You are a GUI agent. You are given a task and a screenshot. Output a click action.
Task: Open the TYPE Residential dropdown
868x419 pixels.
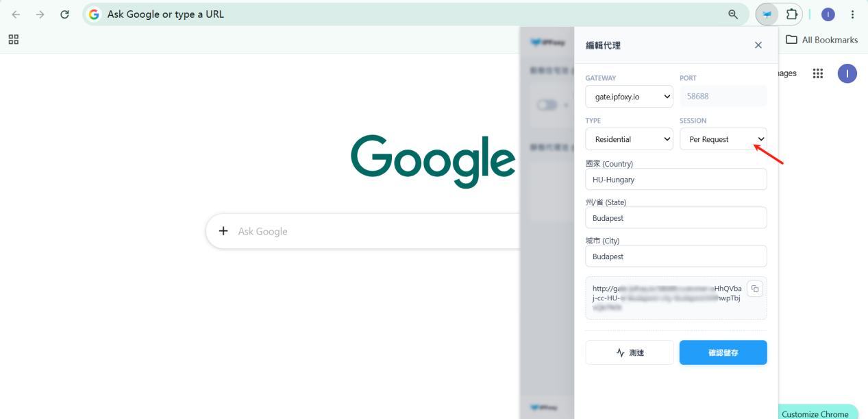[629, 139]
